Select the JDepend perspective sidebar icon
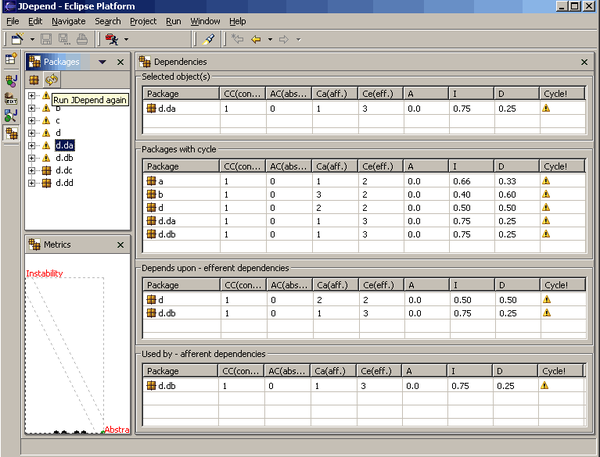The width and height of the screenshot is (600, 457). pyautogui.click(x=11, y=133)
